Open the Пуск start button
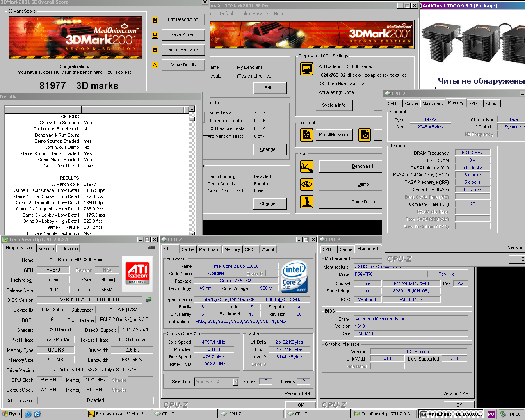 pyautogui.click(x=11, y=414)
